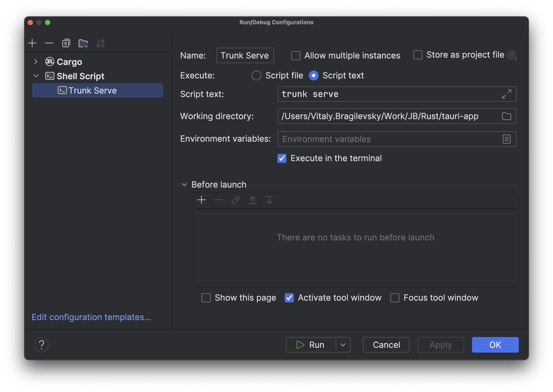Select Script file radio button
Viewport: 553px width, 392px height.
[x=256, y=76]
